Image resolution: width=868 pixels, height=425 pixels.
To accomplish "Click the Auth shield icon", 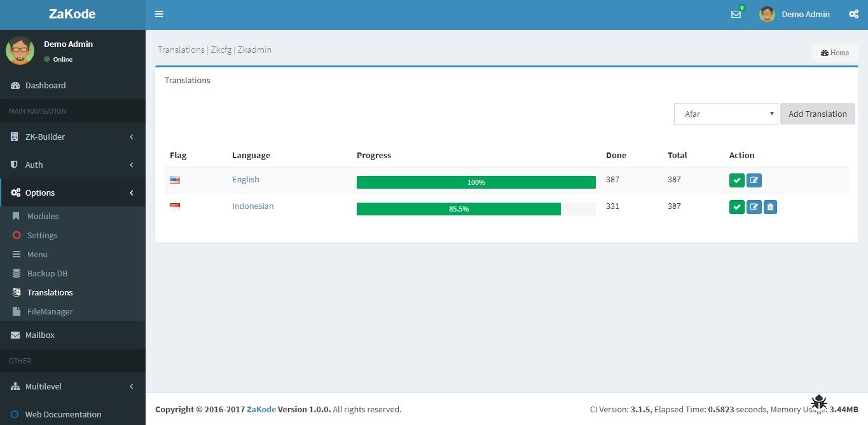I will 15,165.
